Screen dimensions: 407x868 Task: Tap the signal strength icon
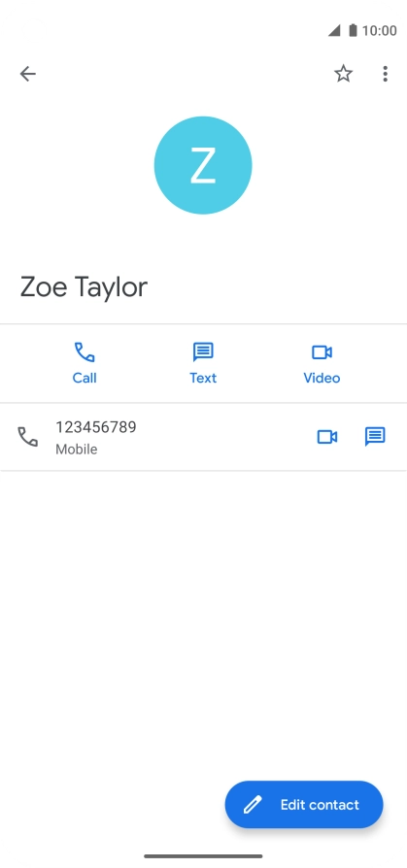tap(334, 30)
